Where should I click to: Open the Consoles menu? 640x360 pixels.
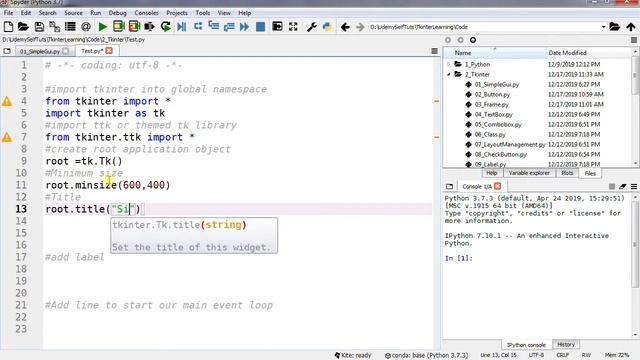click(146, 13)
